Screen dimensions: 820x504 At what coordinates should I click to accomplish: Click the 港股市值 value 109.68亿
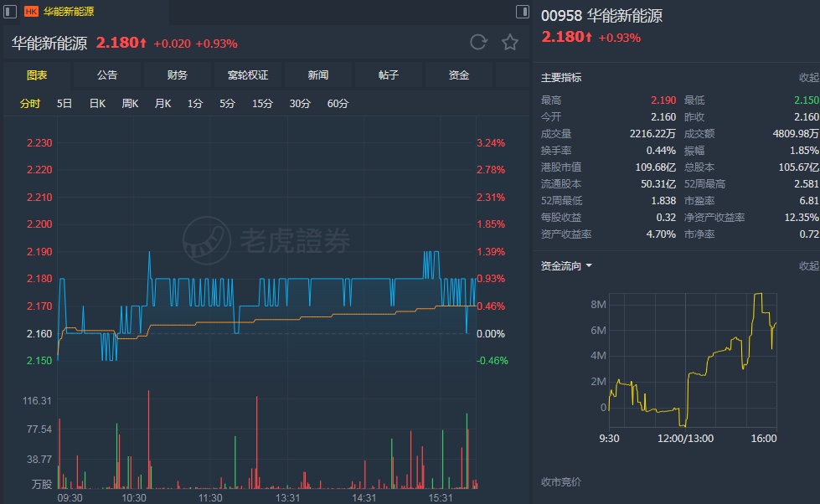[x=655, y=167]
